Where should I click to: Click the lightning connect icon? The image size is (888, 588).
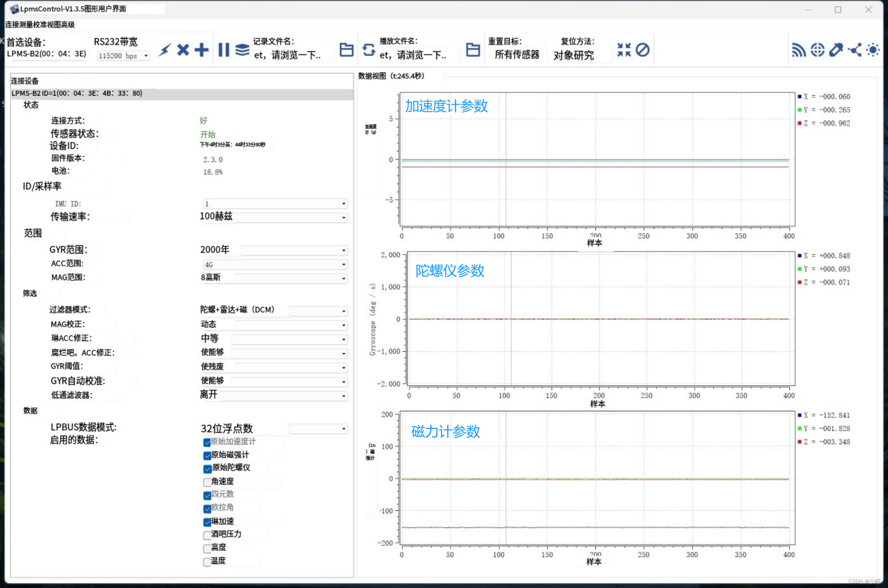click(165, 49)
